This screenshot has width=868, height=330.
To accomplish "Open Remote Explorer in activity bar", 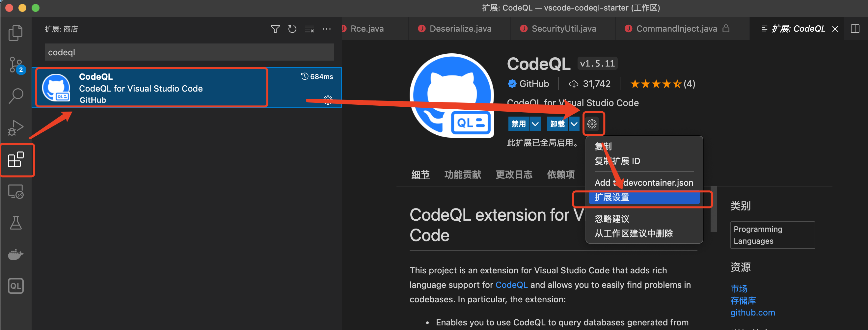I will [15, 191].
